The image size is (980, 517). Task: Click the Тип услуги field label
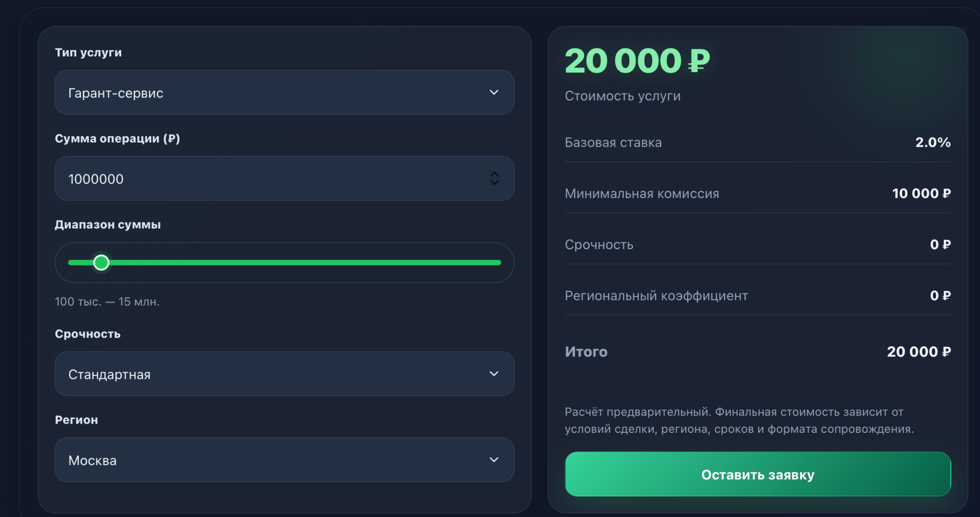tap(89, 53)
